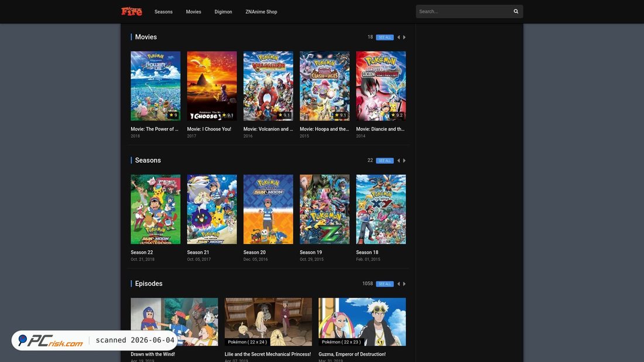The height and width of the screenshot is (362, 644).
Task: Click the 'Dec. 05, 2016' date text
Action: click(x=255, y=260)
